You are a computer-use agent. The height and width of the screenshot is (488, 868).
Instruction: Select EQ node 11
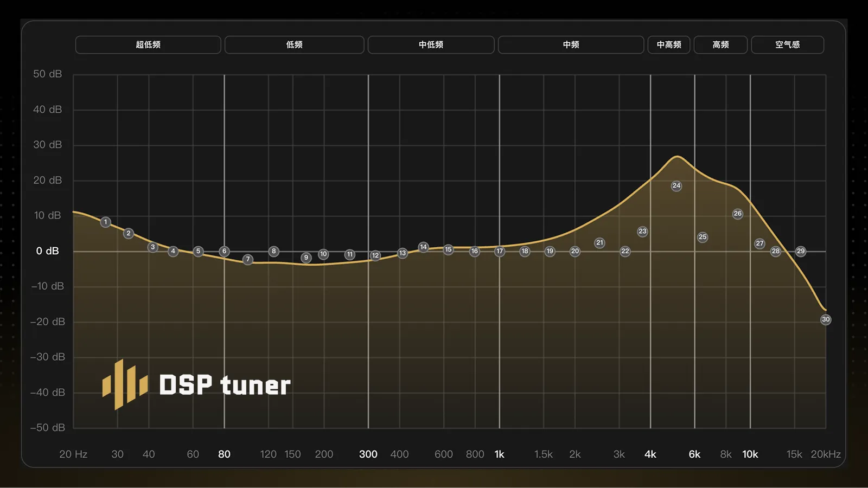pyautogui.click(x=350, y=254)
